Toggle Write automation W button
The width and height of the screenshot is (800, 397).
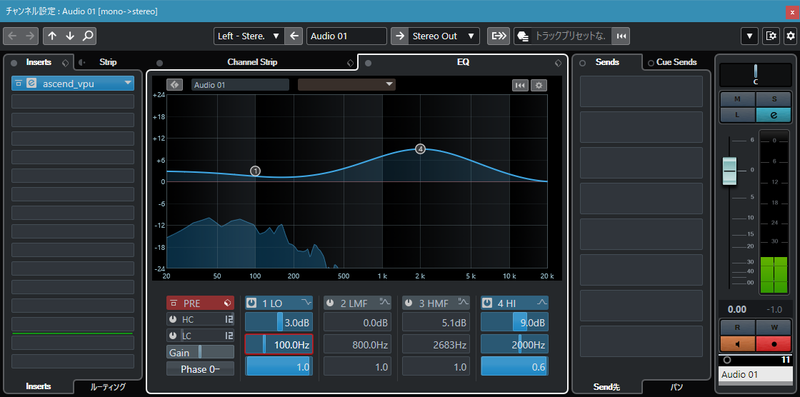[773, 328]
